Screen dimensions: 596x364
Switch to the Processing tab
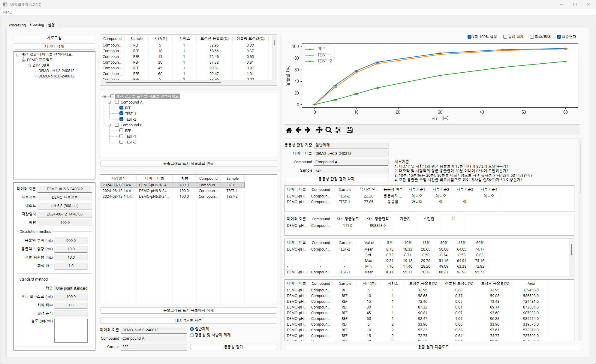(x=17, y=25)
